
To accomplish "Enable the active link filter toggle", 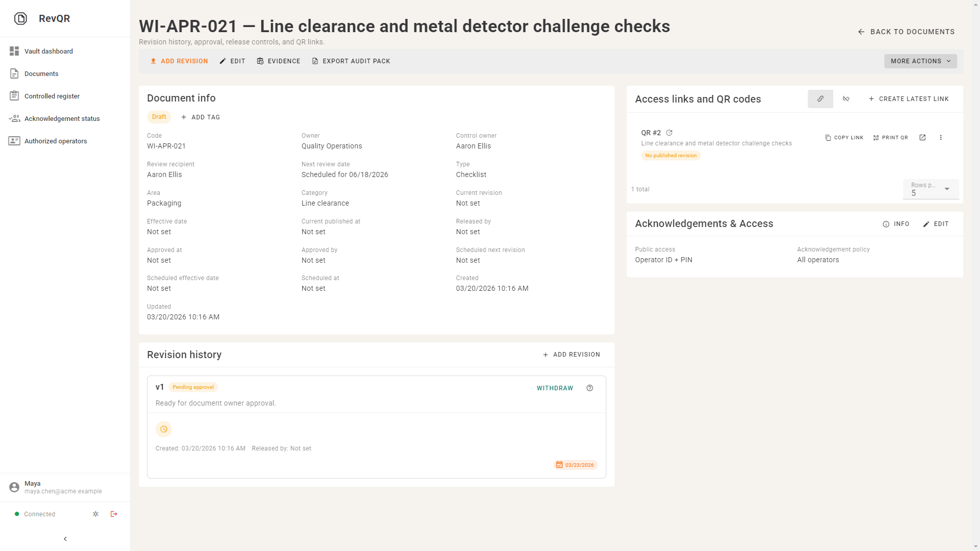I will (820, 99).
